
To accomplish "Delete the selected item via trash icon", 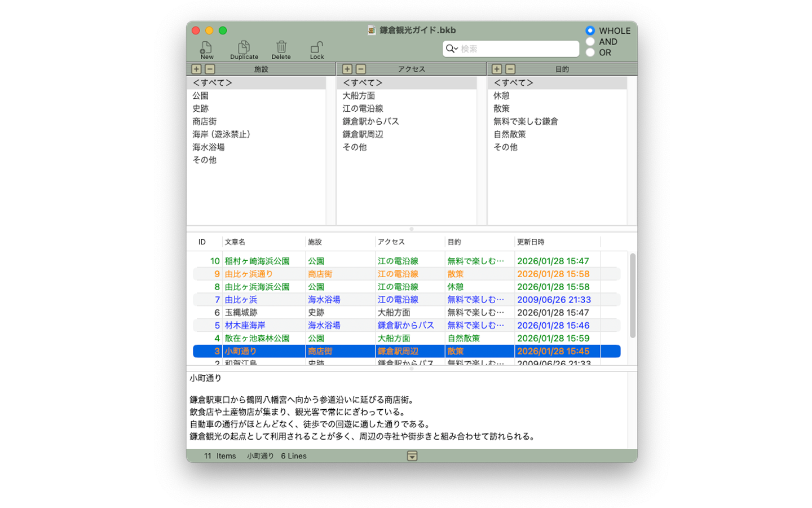I will tap(281, 50).
